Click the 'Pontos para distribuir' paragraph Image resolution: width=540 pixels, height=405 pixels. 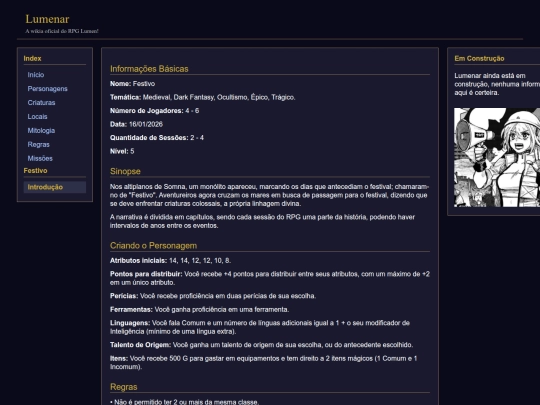(270, 278)
